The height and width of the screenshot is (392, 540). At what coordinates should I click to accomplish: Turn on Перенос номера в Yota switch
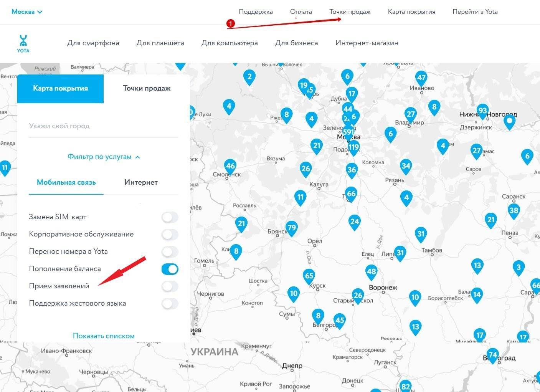[170, 252]
